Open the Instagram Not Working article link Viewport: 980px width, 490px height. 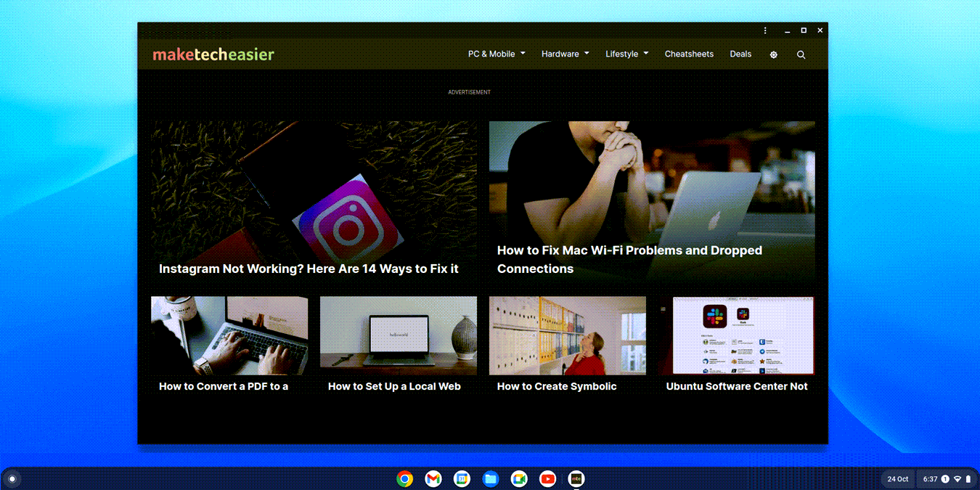tap(309, 269)
